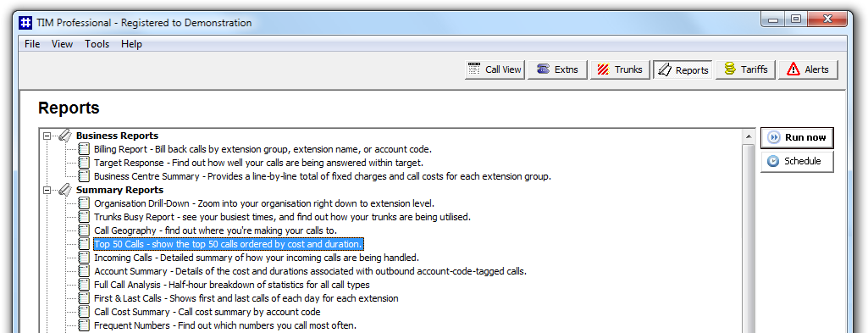Click the Extns telephone icon button
This screenshot has height=333, width=868.
(557, 69)
